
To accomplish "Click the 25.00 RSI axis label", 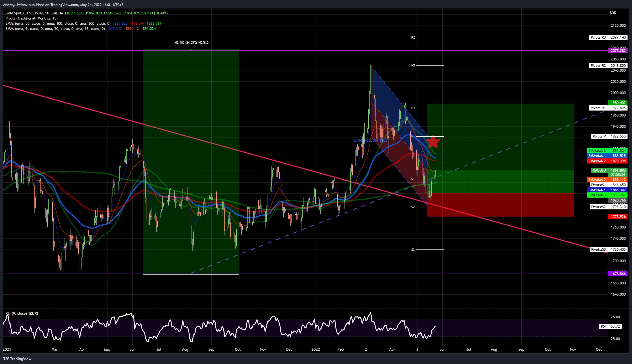I will coord(615,339).
